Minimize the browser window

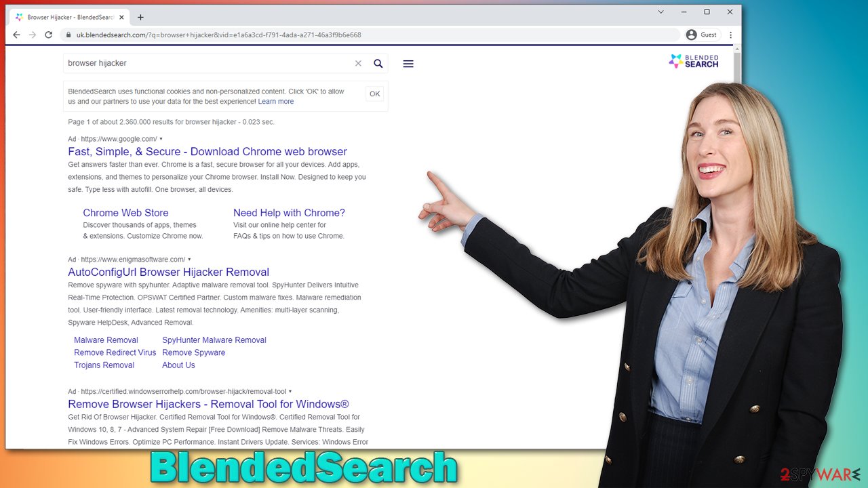coord(684,12)
